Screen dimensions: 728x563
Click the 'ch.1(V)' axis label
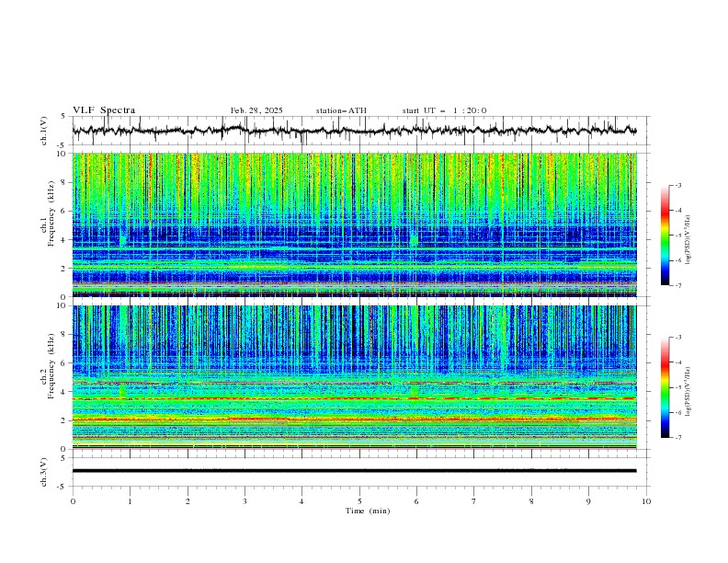pos(43,131)
